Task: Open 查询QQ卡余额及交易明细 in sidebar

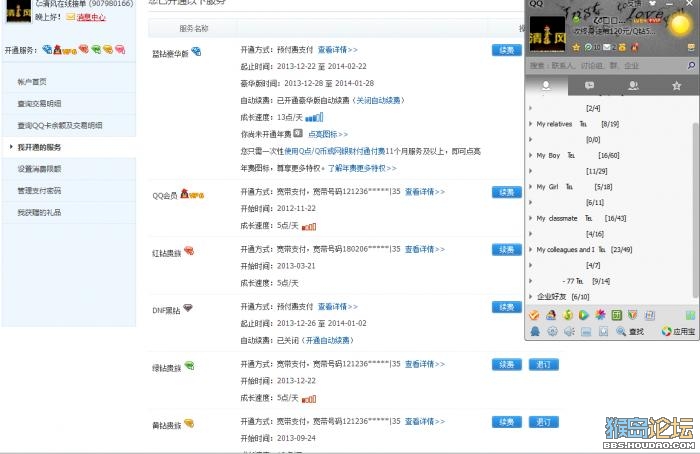Action: (x=60, y=125)
